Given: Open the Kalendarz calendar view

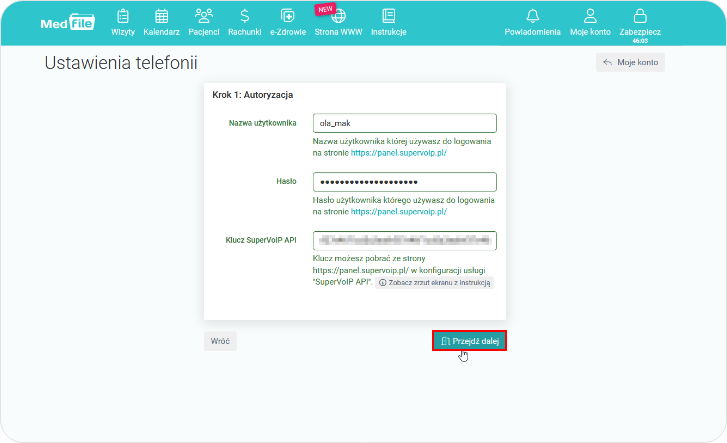Looking at the screenshot, I should 161,21.
